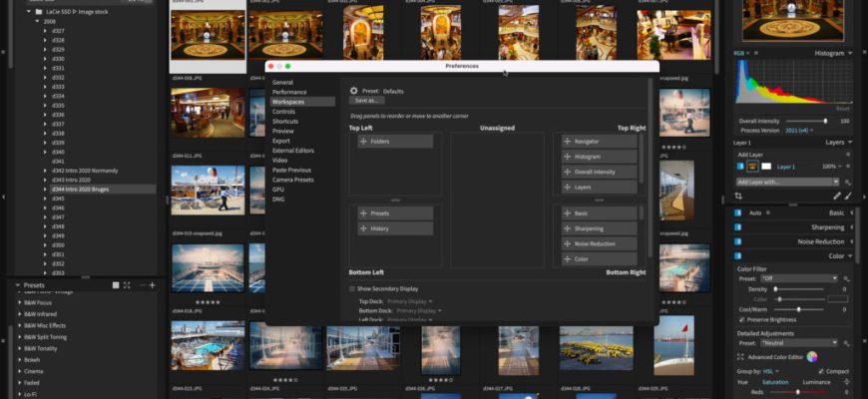Click the Saturation tab link
The image size is (868, 399).
click(x=775, y=382)
